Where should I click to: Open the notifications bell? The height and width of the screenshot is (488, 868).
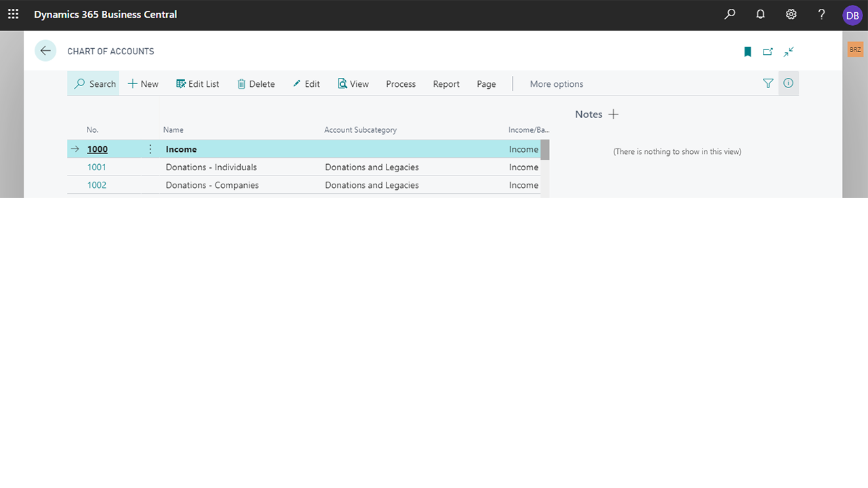pos(760,14)
